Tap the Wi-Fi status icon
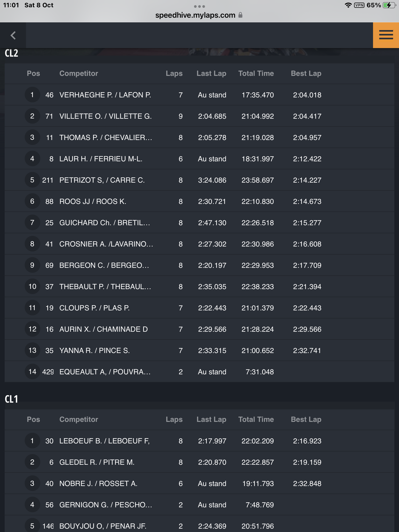The width and height of the screenshot is (399, 532). point(348,5)
